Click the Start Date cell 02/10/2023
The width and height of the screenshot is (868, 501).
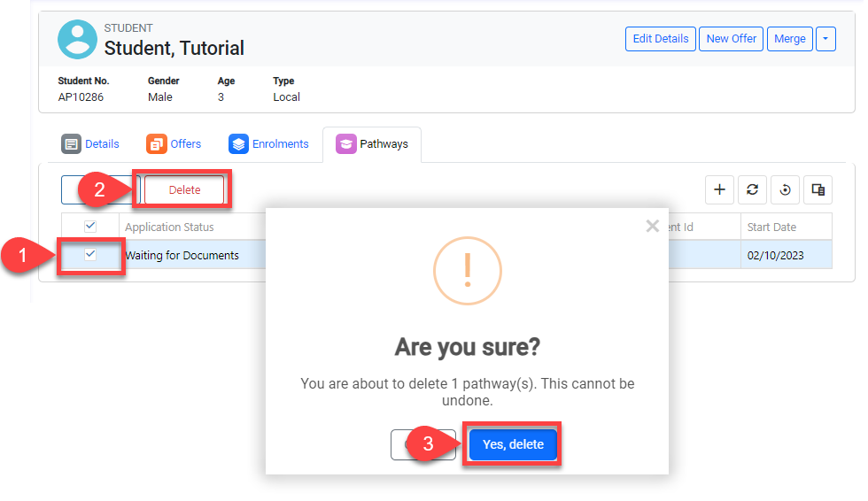[x=775, y=255]
